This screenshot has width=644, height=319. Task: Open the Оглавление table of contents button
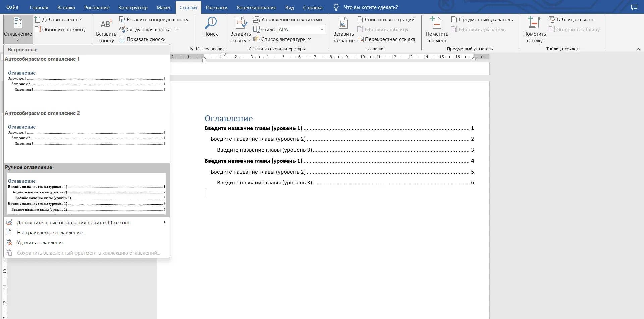(18, 29)
